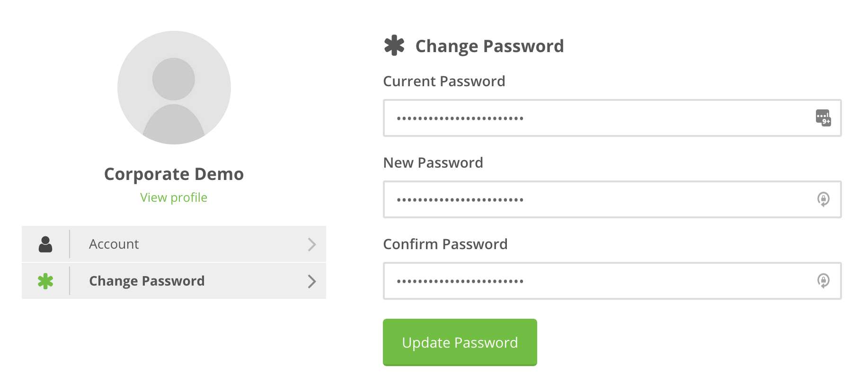
Task: Open the Account menu item
Action: (114, 244)
